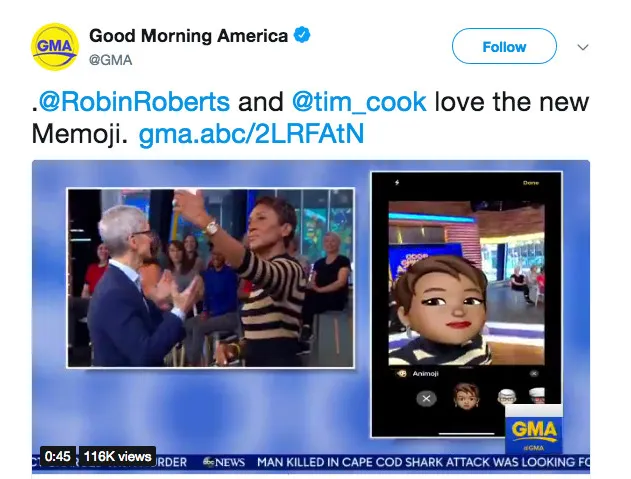This screenshot has width=631, height=479.
Task: Click the large Memoji face preview
Action: click(443, 302)
